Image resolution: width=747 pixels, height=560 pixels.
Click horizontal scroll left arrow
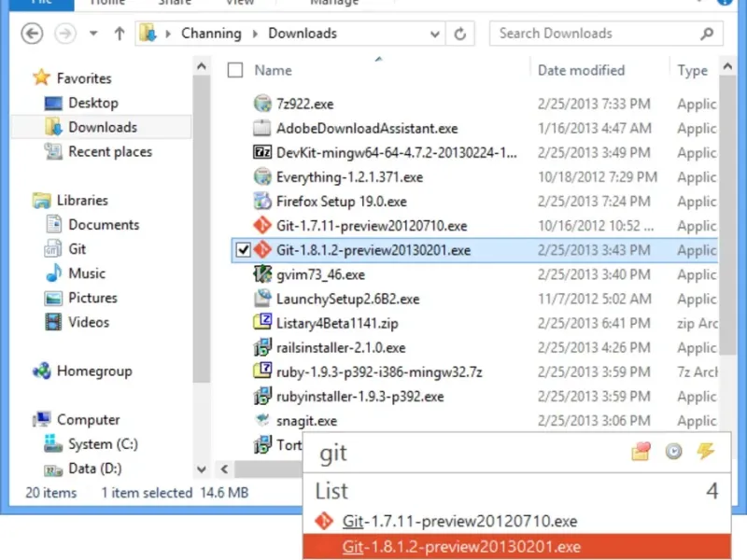pyautogui.click(x=224, y=469)
